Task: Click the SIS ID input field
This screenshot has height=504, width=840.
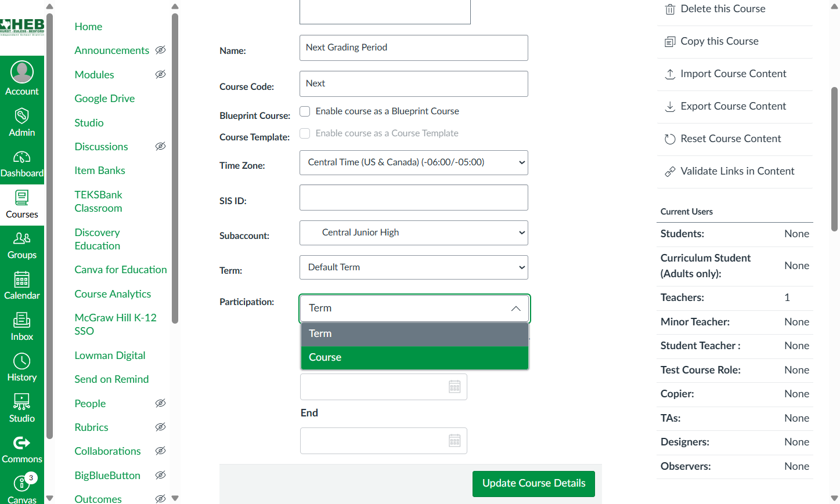Action: [414, 198]
